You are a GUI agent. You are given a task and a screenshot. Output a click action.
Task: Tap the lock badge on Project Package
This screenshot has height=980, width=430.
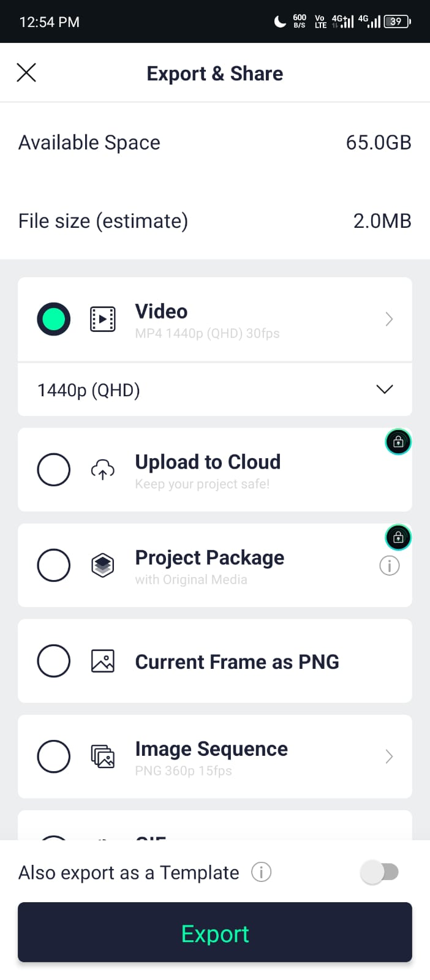point(398,537)
